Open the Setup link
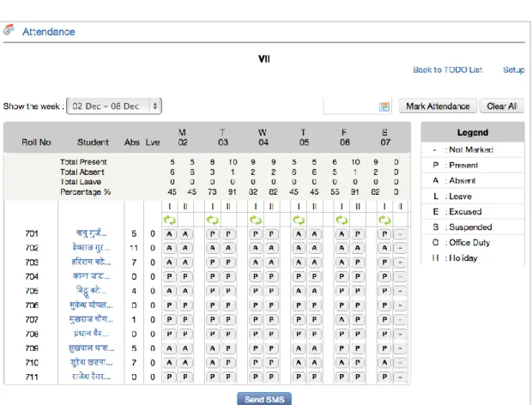 tap(514, 70)
